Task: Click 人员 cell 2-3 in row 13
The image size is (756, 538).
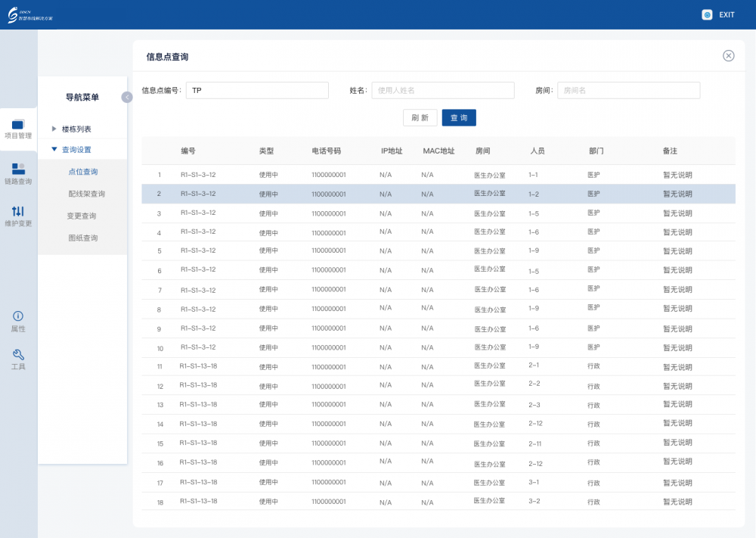Action: pyautogui.click(x=534, y=405)
